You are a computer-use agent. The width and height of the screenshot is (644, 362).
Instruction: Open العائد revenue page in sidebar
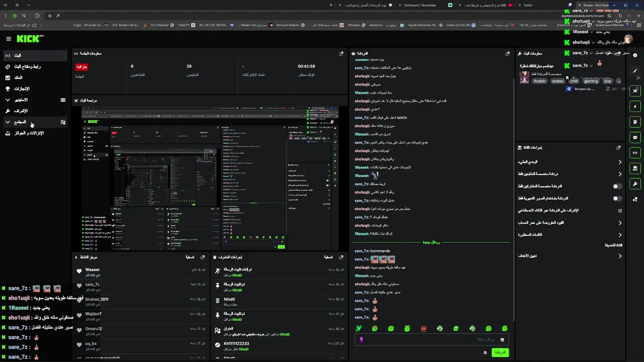click(34, 77)
